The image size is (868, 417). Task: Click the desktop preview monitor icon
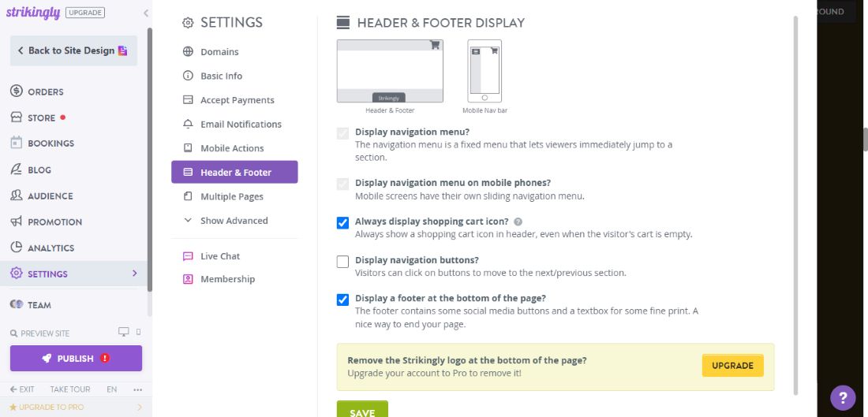123,332
